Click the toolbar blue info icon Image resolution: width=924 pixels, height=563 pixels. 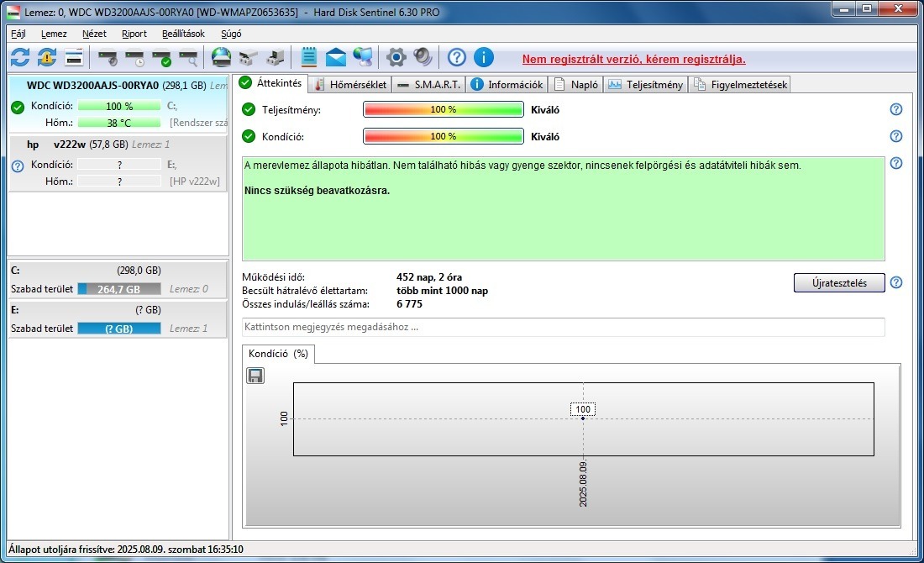coord(484,57)
